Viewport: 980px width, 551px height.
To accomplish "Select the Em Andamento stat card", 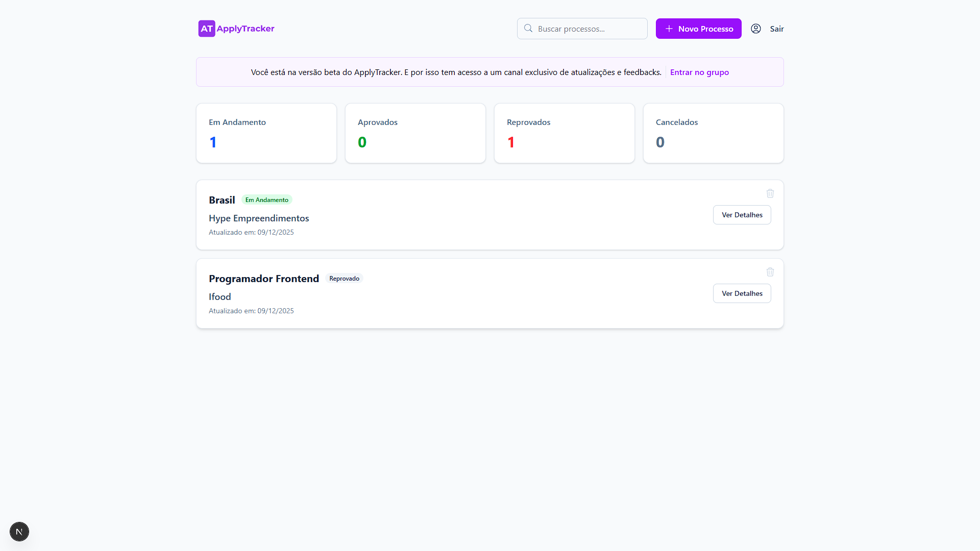I will tap(266, 133).
